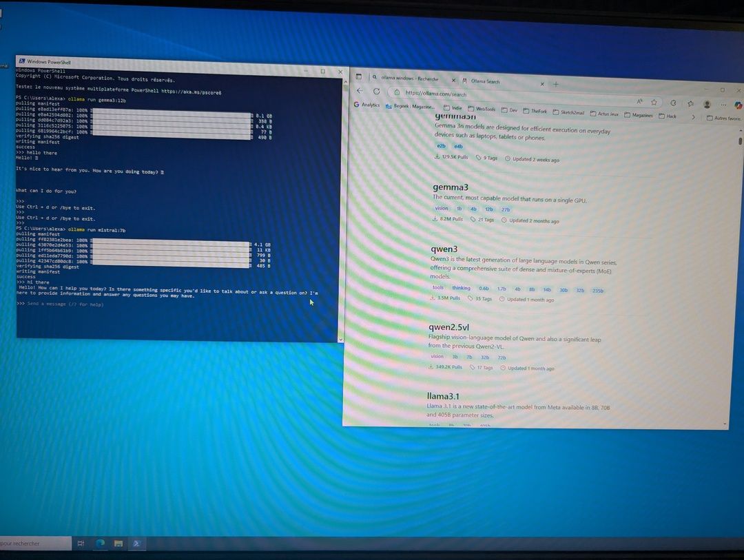The image size is (744, 560).
Task: Click the e2b tag under gemma3n
Action: pos(442,146)
